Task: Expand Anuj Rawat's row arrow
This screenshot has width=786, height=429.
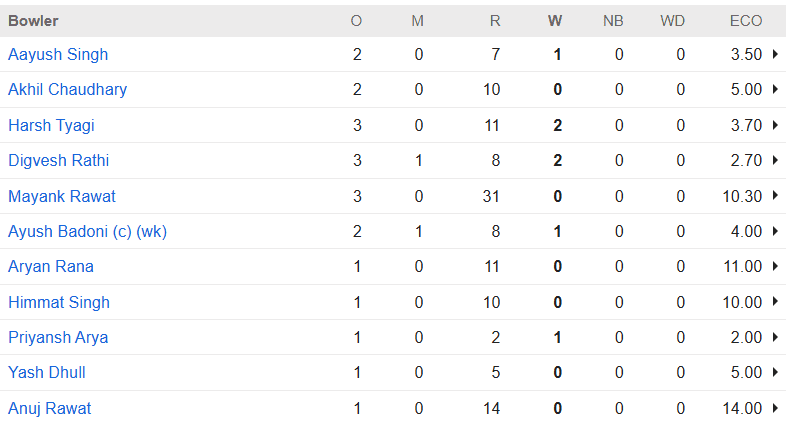Action: [x=775, y=408]
